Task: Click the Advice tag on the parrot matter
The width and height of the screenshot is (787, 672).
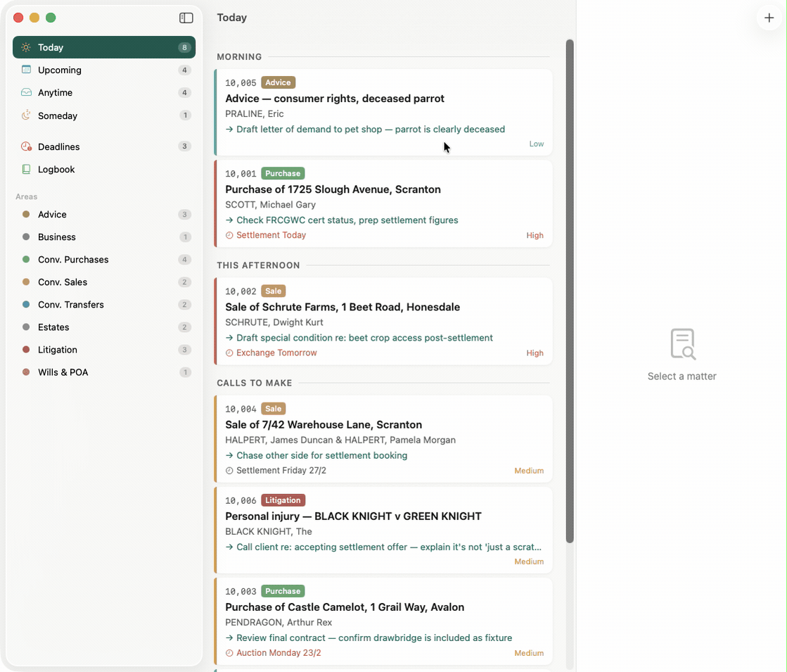Action: [278, 82]
